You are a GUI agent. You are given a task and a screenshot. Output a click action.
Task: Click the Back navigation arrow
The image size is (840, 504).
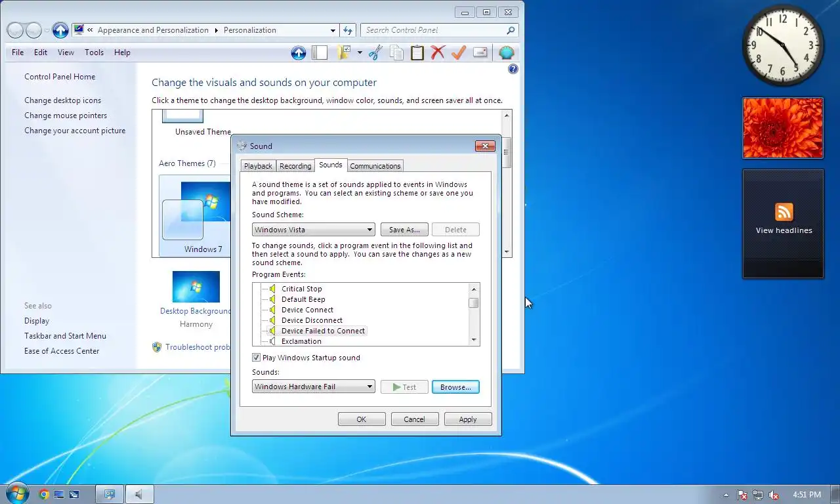point(15,30)
